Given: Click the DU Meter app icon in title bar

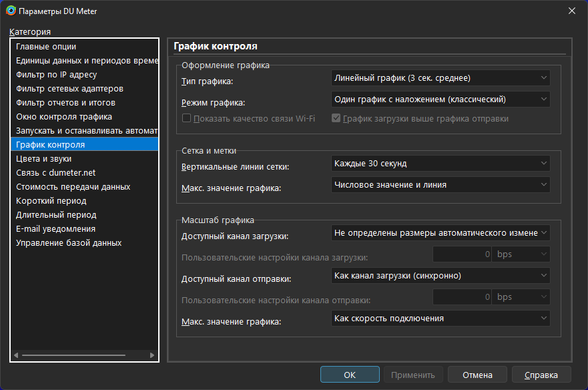Looking at the screenshot, I should click(x=11, y=11).
